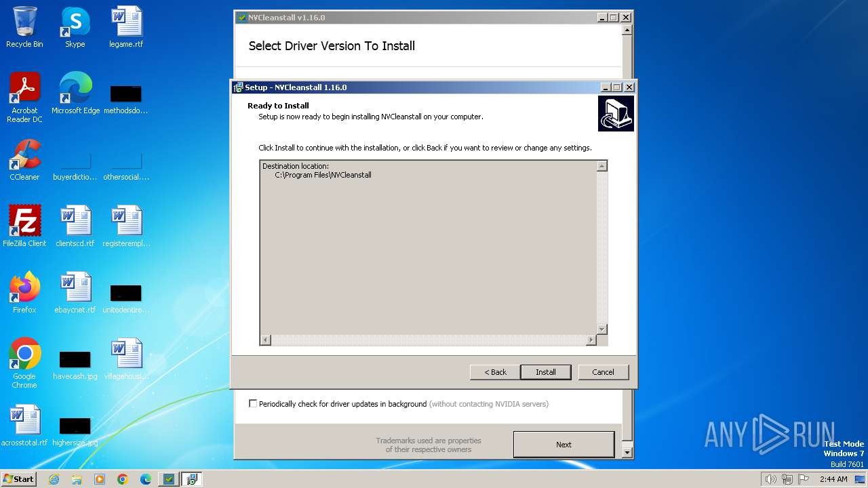The image size is (868, 488).
Task: Open Microsoft Edge desktop shortcut
Action: [x=75, y=94]
